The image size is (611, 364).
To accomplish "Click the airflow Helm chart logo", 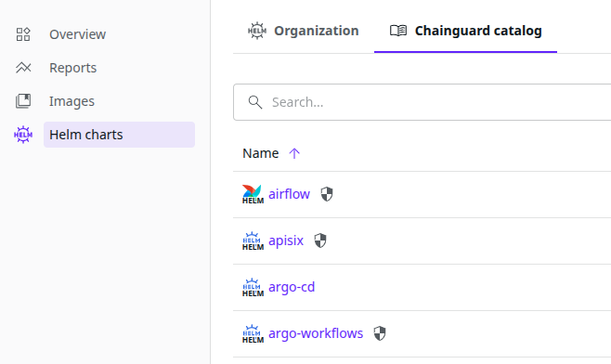I will tap(253, 194).
